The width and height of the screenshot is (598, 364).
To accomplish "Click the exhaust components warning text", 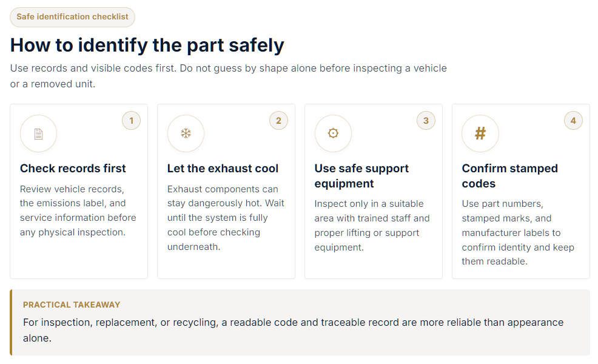I will click(226, 218).
